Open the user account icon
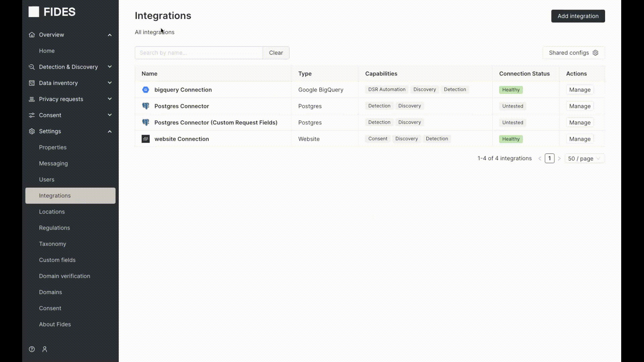The image size is (644, 362). click(x=45, y=349)
